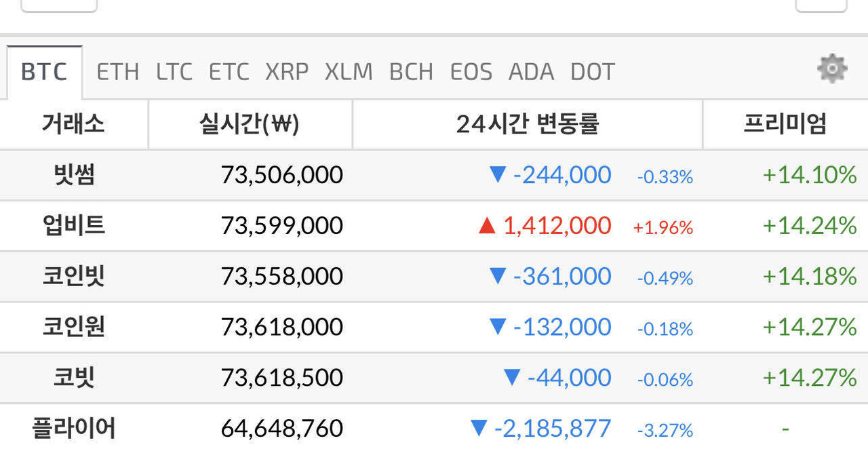The height and width of the screenshot is (451, 868).
Task: Sort by the 프리미엄 column header
Action: pos(785,124)
